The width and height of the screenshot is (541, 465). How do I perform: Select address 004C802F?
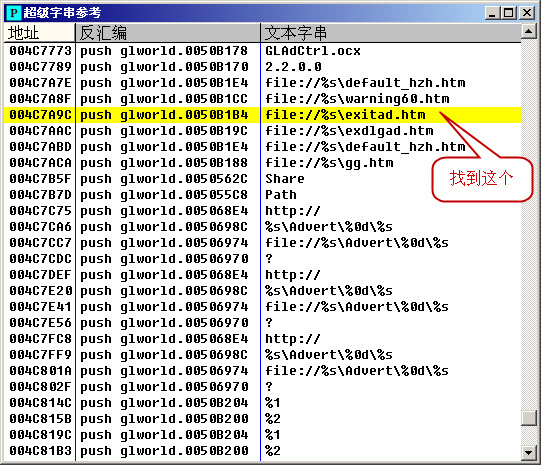point(40,387)
